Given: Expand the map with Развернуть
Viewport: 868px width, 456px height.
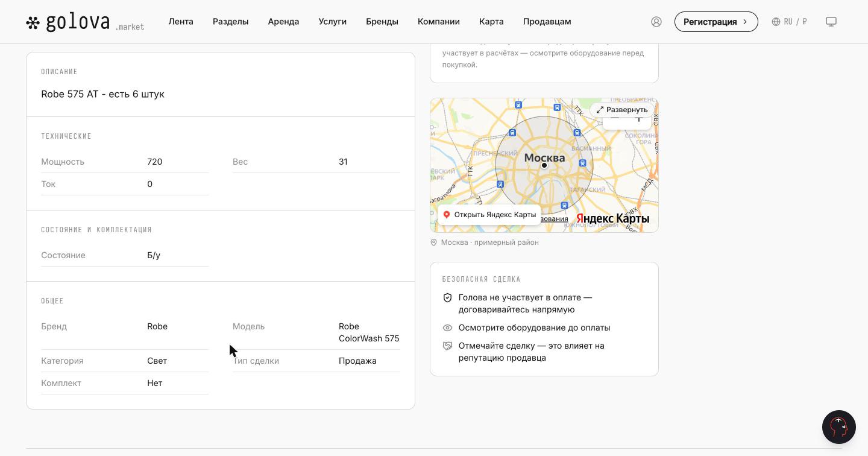Looking at the screenshot, I should (x=622, y=110).
